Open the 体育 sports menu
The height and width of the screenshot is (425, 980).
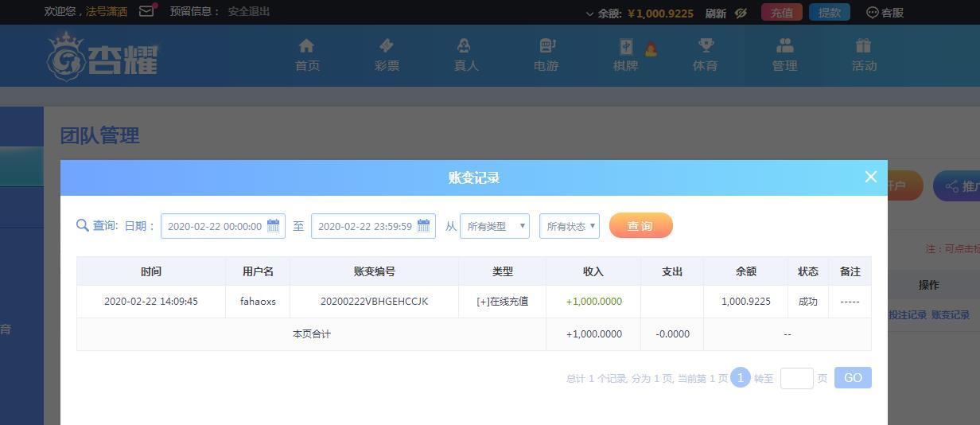(x=706, y=56)
